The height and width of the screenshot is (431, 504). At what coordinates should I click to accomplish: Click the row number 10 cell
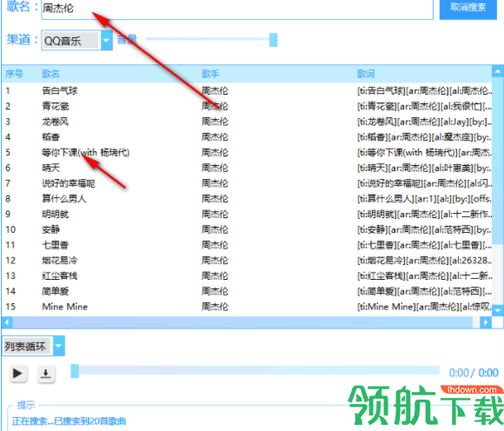click(x=10, y=229)
